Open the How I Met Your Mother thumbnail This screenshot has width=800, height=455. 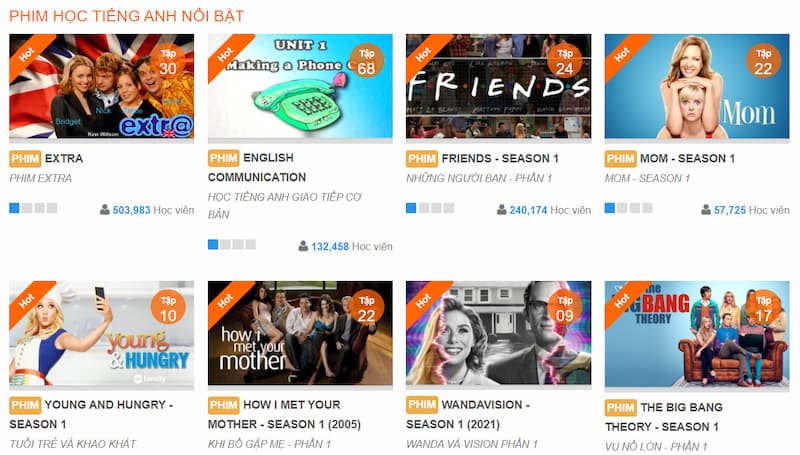300,333
